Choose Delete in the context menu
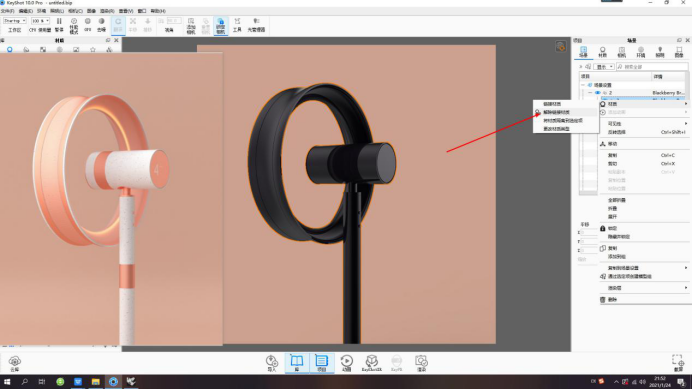 pos(644,299)
